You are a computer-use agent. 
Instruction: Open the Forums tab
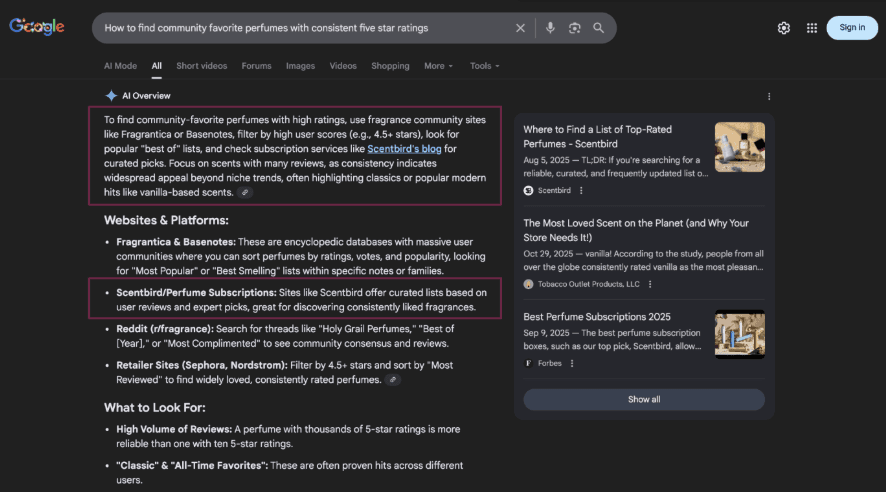point(257,66)
